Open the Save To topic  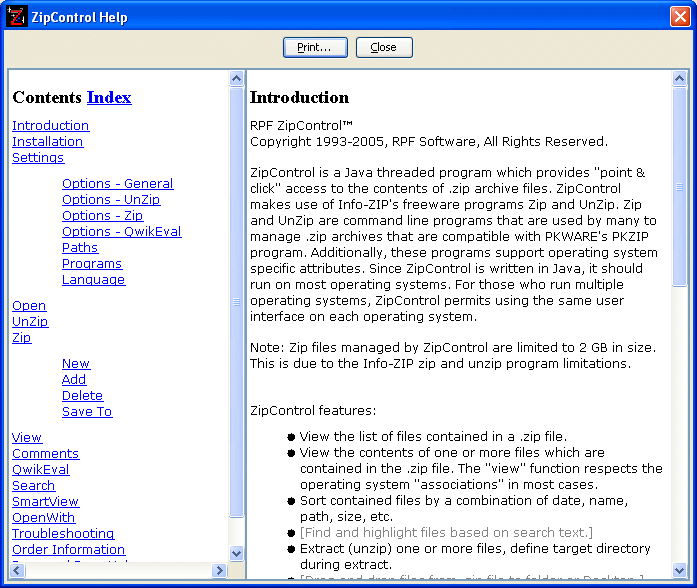87,412
